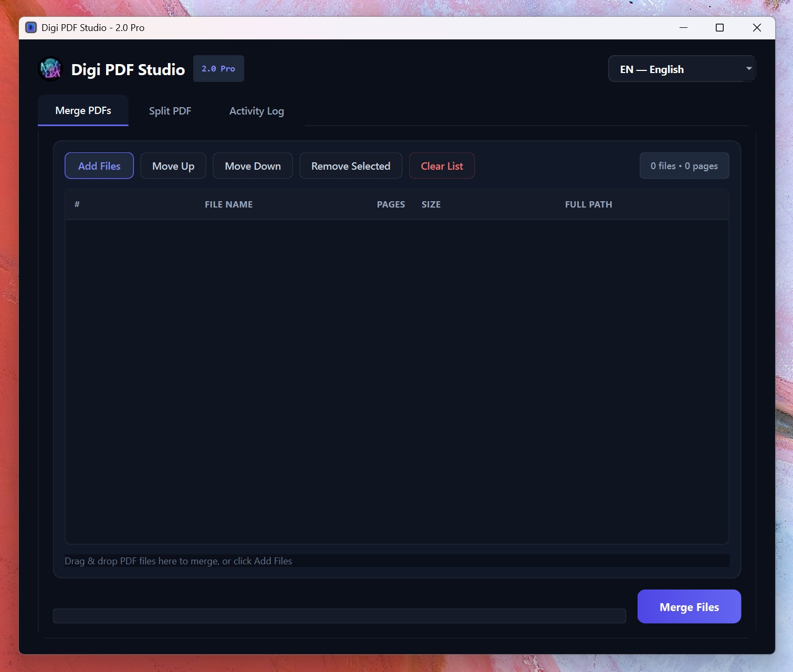This screenshot has height=672, width=793.
Task: Click the SIZE column header
Action: (x=431, y=204)
